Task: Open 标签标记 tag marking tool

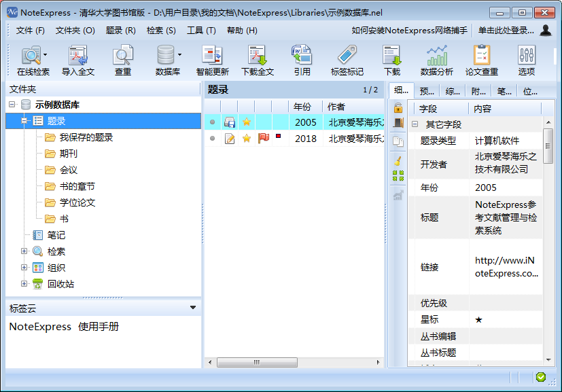Action: point(347,60)
